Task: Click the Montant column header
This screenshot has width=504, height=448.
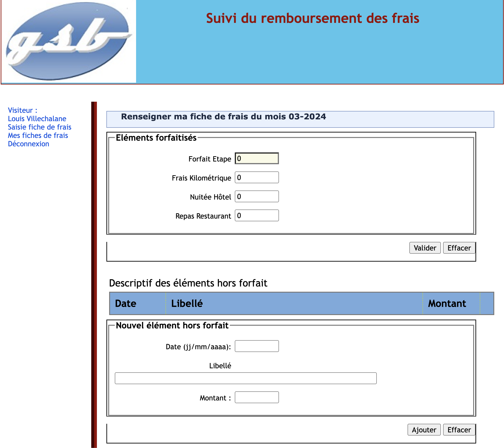Action: [447, 303]
